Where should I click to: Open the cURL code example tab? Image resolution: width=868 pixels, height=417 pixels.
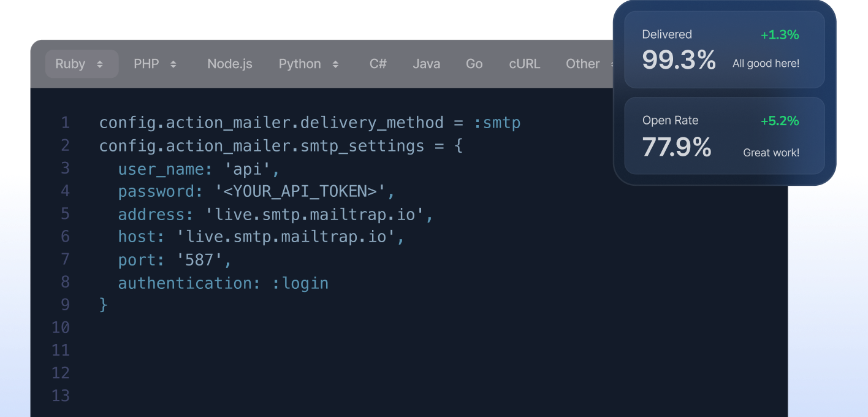[524, 64]
